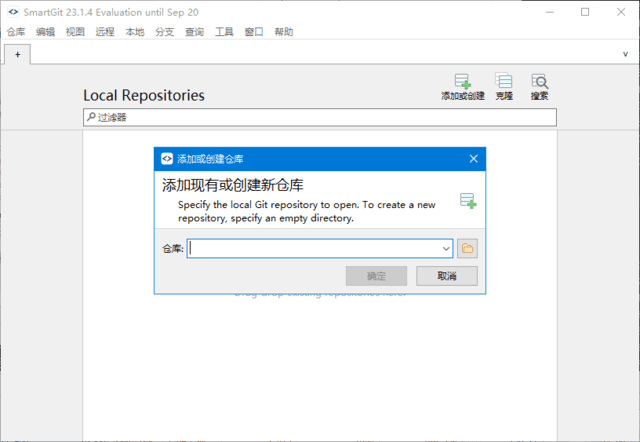Click the 'Specify the local Git repository' description
Viewport: 640px width, 442px height.
coord(307,211)
